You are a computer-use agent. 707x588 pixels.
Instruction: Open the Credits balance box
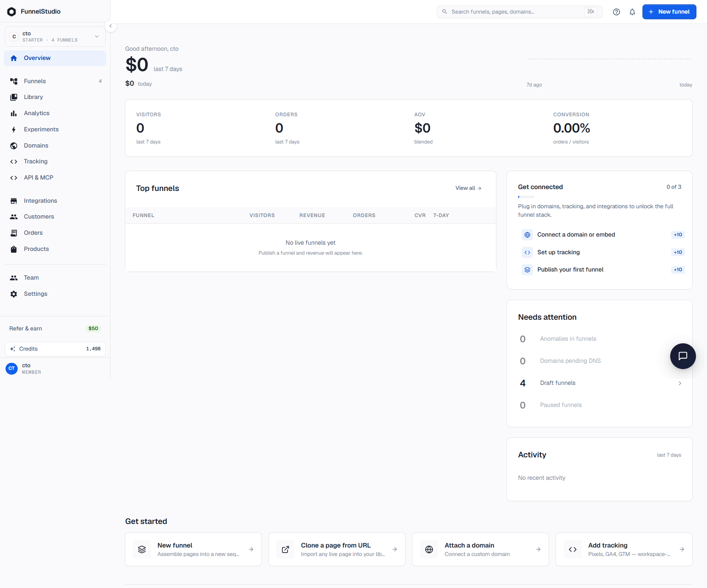[55, 349]
